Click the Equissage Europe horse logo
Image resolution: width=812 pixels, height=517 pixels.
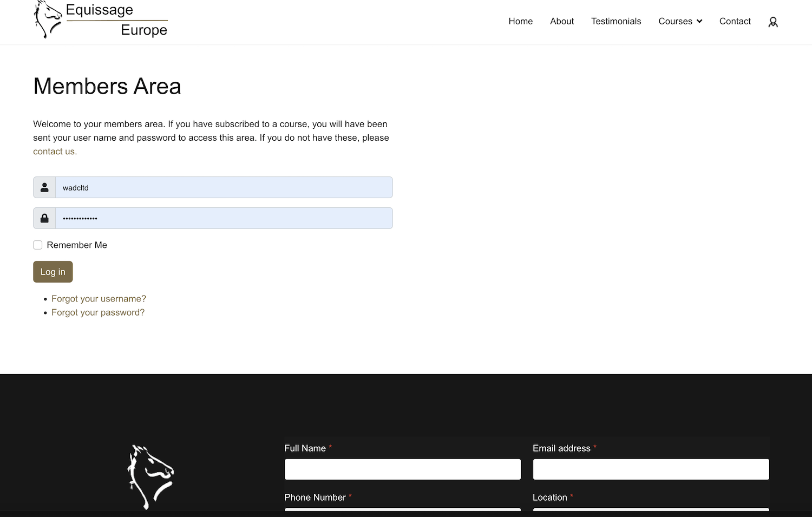click(48, 19)
